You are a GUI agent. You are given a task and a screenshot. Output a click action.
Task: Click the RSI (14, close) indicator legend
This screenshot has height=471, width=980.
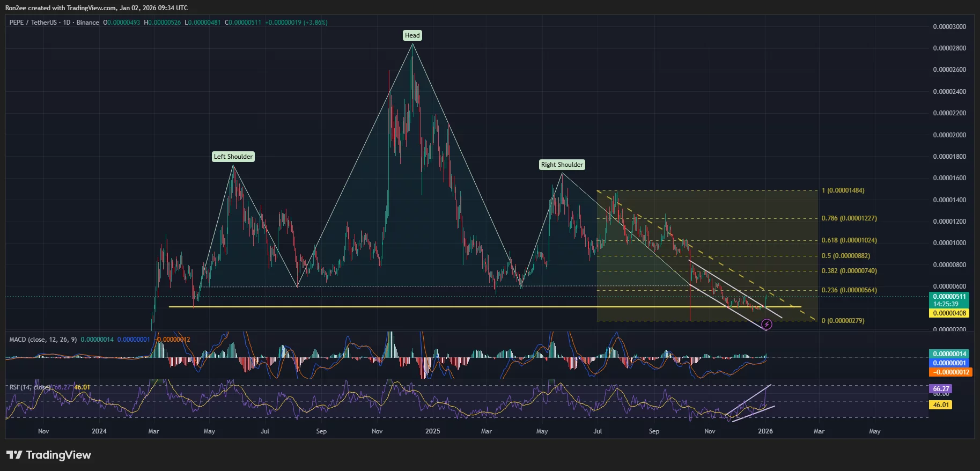[30, 387]
